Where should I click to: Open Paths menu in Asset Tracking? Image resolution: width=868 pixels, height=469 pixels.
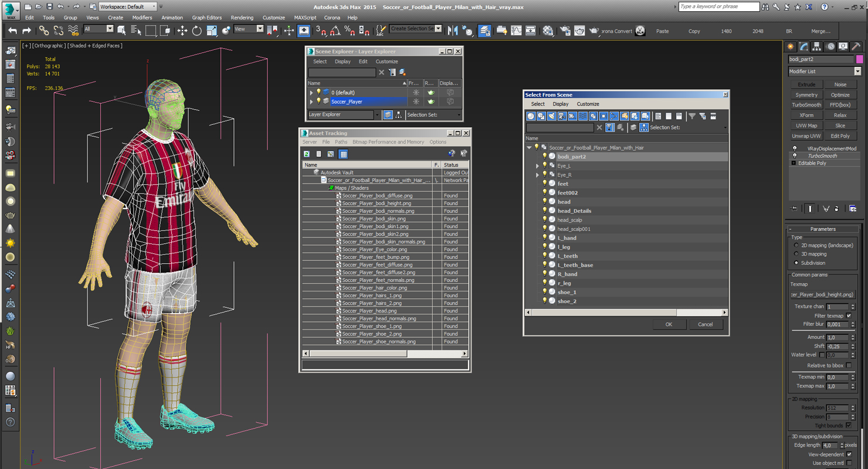tap(341, 142)
